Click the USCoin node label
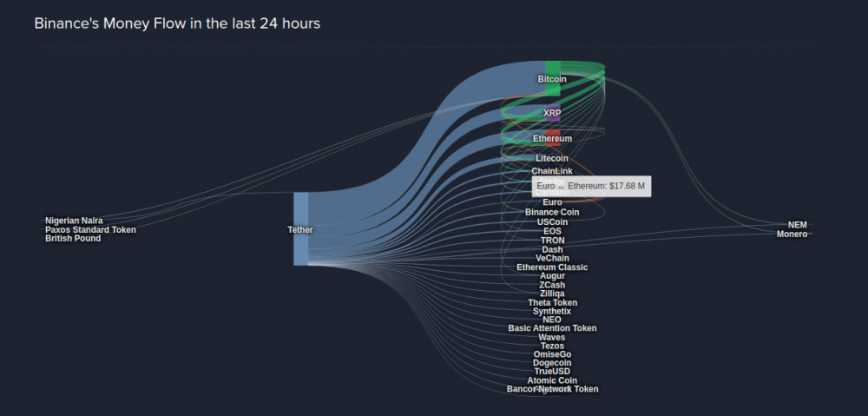This screenshot has height=416, width=868. pyautogui.click(x=552, y=222)
